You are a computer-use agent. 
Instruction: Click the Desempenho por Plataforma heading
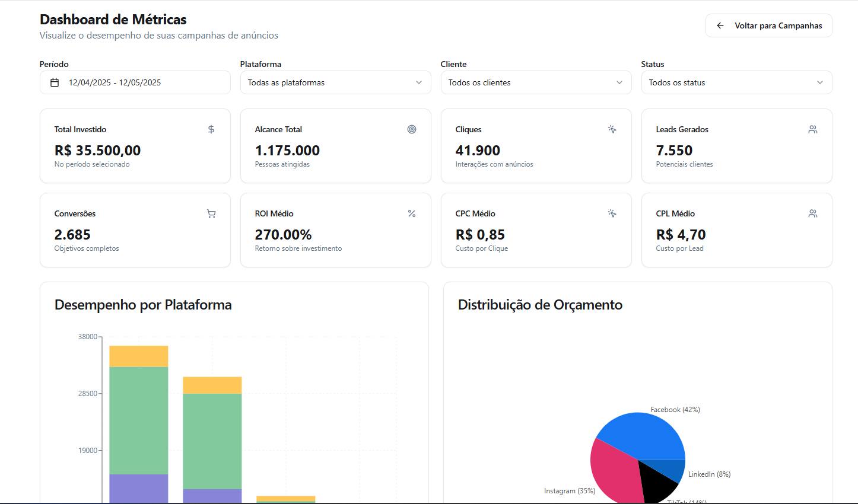pyautogui.click(x=143, y=305)
